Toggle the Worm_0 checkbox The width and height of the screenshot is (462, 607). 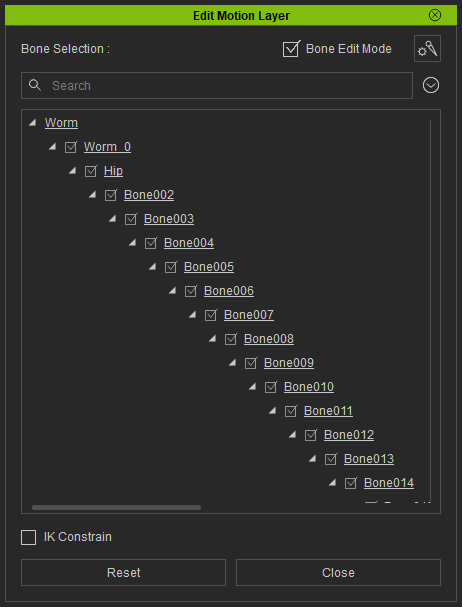pyautogui.click(x=71, y=147)
